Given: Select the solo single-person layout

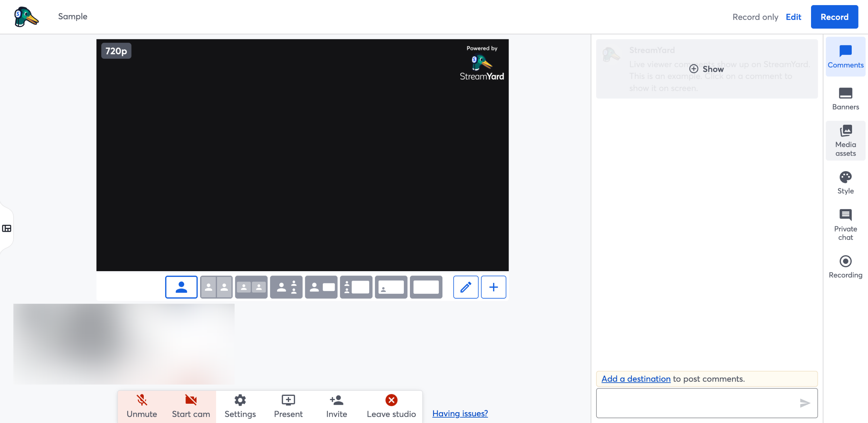Looking at the screenshot, I should point(181,287).
